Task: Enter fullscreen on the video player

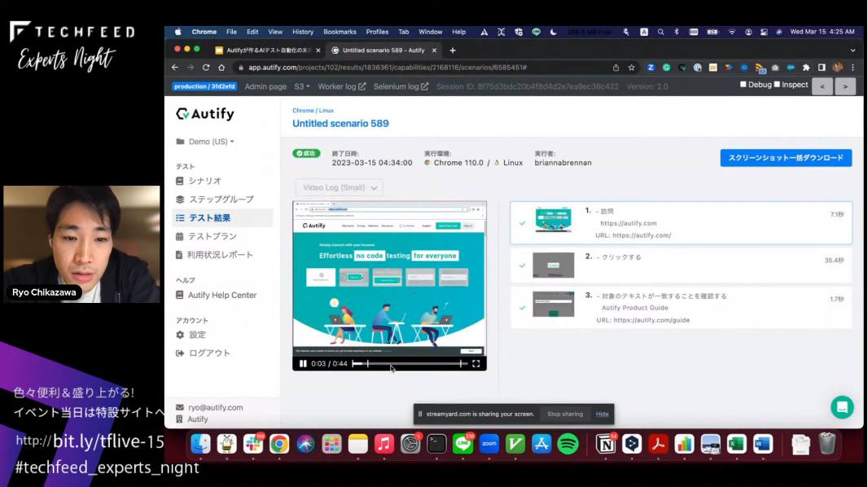Action: pos(476,363)
